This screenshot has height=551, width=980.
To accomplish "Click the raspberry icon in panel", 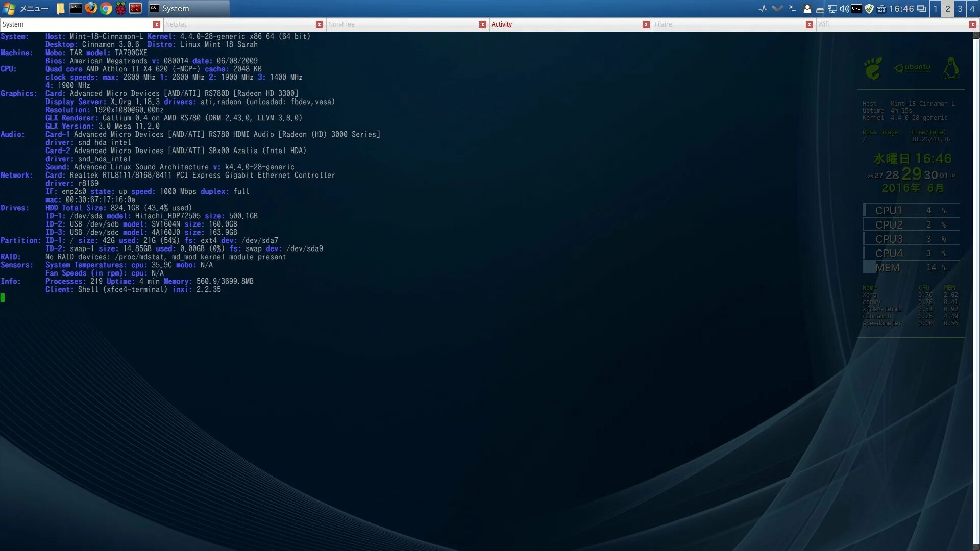I will coord(120,8).
